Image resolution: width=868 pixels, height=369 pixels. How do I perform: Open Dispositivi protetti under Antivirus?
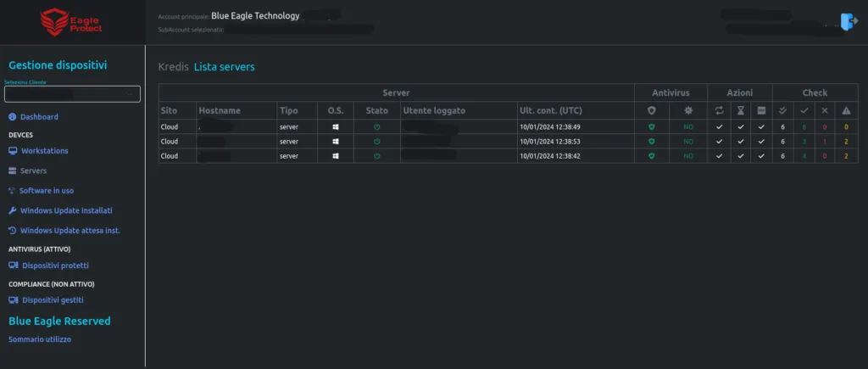coord(55,266)
